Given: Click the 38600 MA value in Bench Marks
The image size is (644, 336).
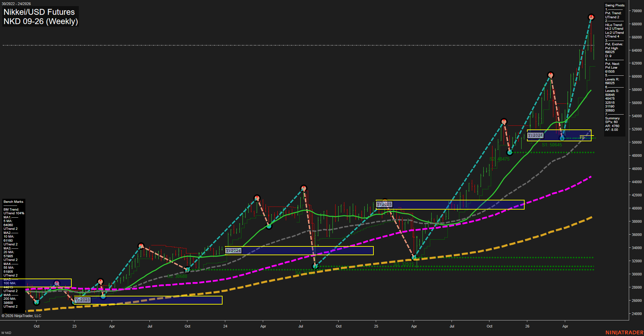Looking at the screenshot, I should [x=8, y=303].
